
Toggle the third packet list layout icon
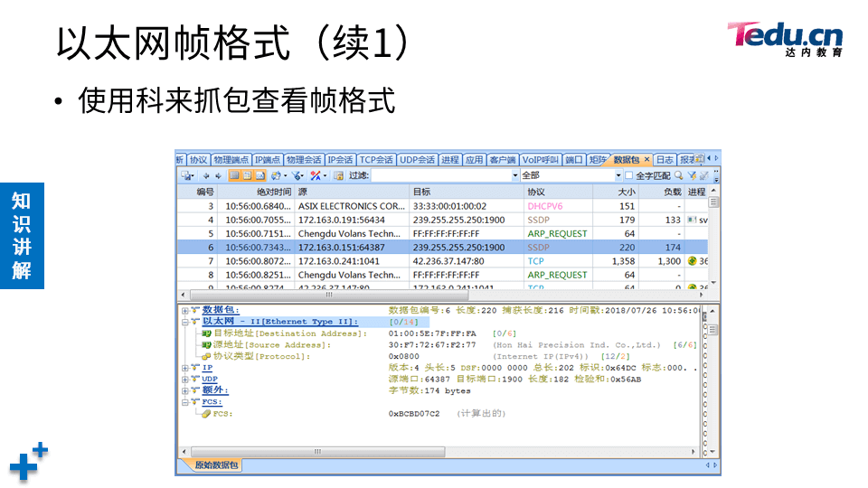point(259,175)
